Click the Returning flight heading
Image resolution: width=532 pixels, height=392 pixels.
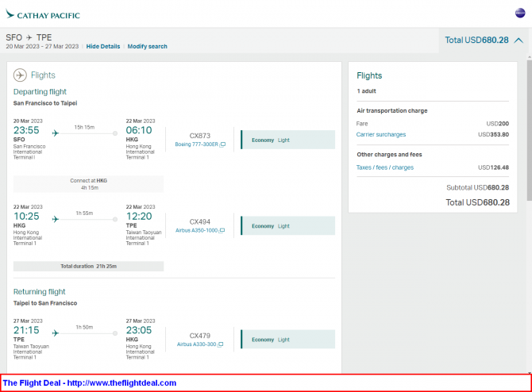tap(40, 292)
